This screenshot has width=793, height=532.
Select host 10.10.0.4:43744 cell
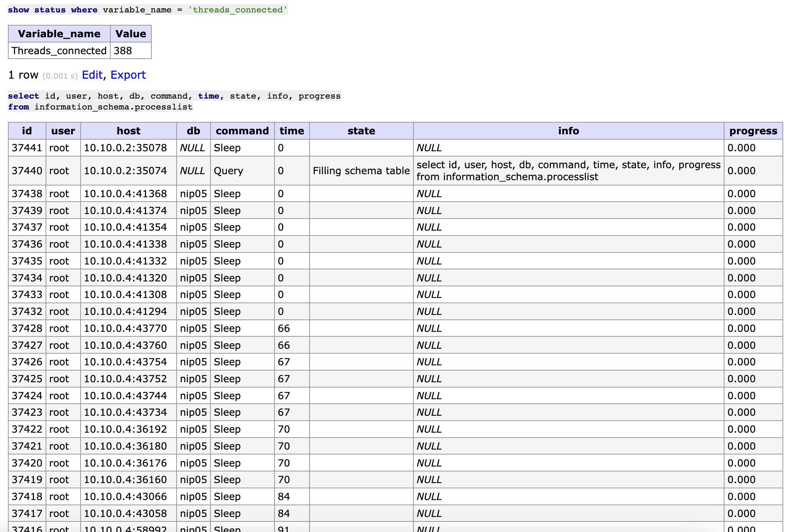tap(128, 396)
